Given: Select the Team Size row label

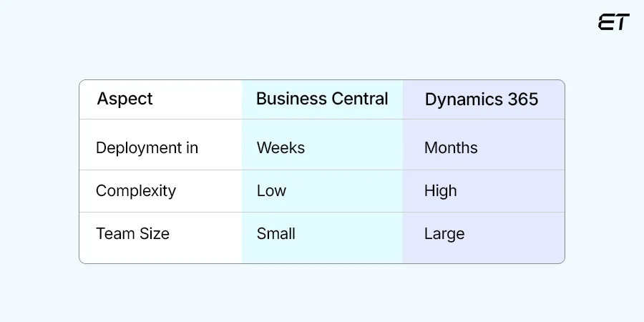Looking at the screenshot, I should click(x=132, y=234).
